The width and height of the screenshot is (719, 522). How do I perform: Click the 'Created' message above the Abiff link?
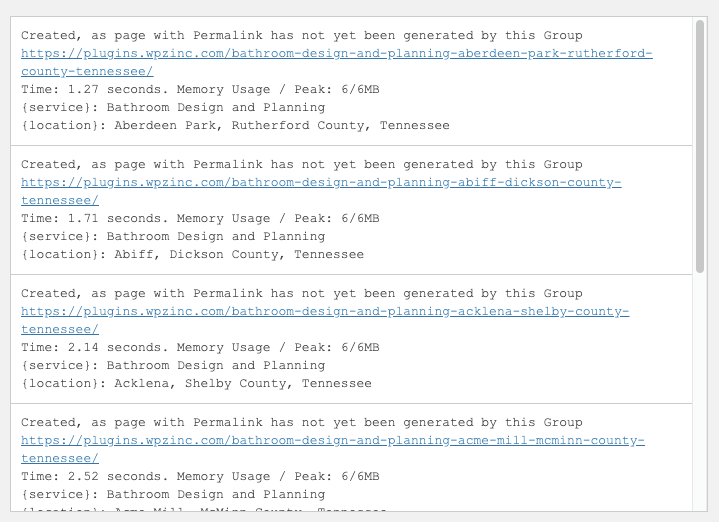coord(301,165)
